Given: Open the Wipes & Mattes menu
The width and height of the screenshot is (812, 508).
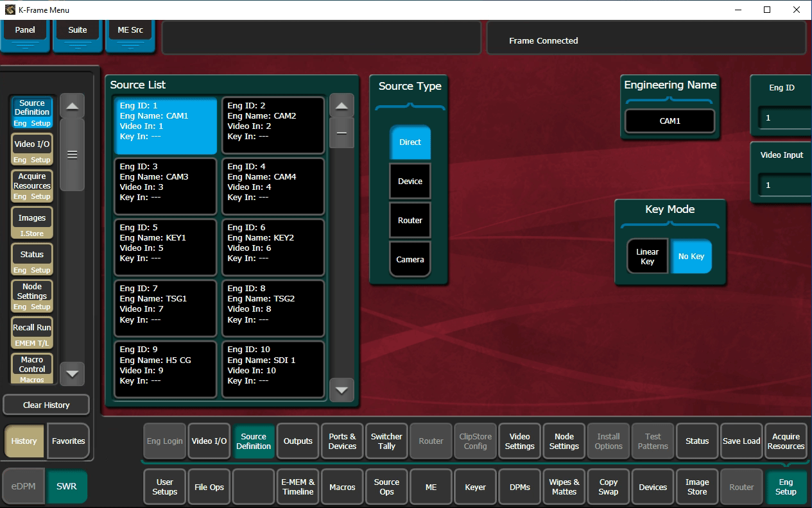Looking at the screenshot, I should pos(564,486).
